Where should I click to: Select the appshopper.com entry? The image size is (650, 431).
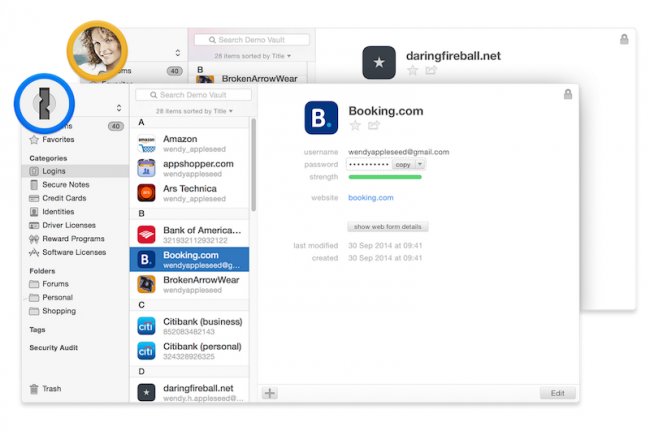(x=190, y=169)
